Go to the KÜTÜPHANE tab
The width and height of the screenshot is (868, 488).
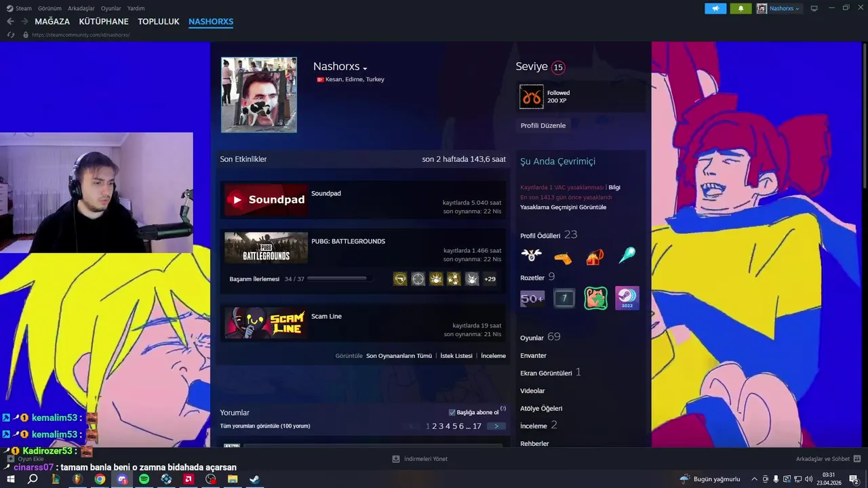pyautogui.click(x=104, y=22)
